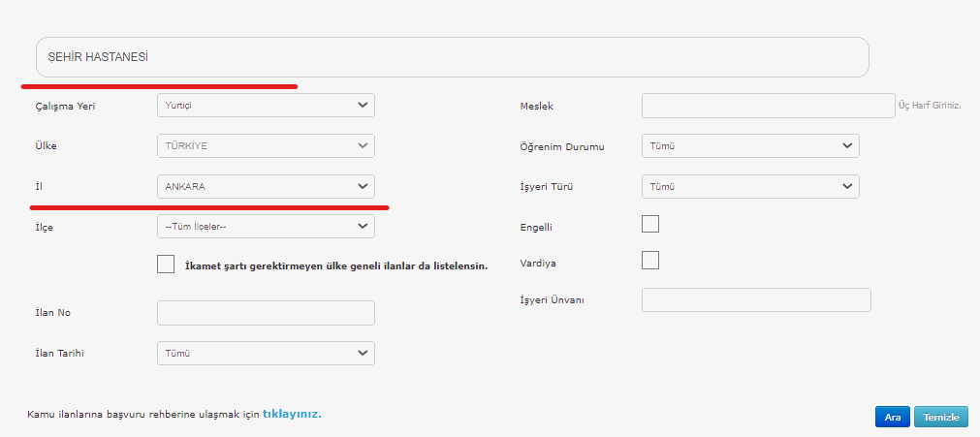This screenshot has height=437, width=980.
Task: Open the Öğrenim Durumu dropdown
Action: pos(750,145)
